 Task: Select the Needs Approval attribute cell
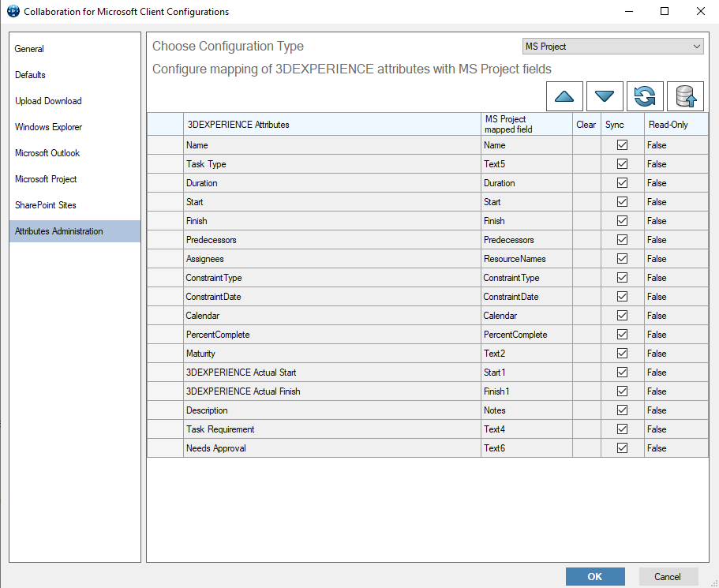tap(332, 448)
